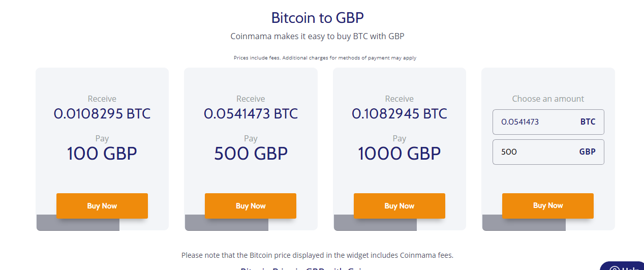Screen dimensions: 644x270
Task: Click the GBP currency label in input
Action: point(588,152)
